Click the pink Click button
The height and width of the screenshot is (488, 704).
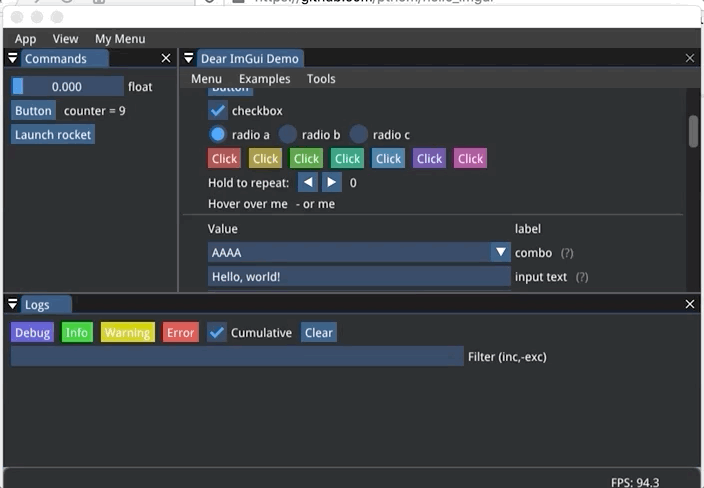[x=470, y=158]
